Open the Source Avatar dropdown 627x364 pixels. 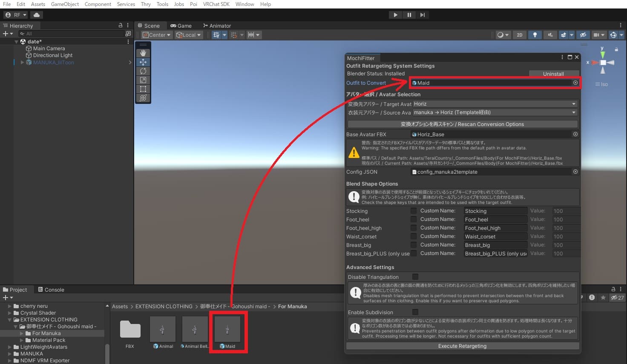(x=495, y=112)
